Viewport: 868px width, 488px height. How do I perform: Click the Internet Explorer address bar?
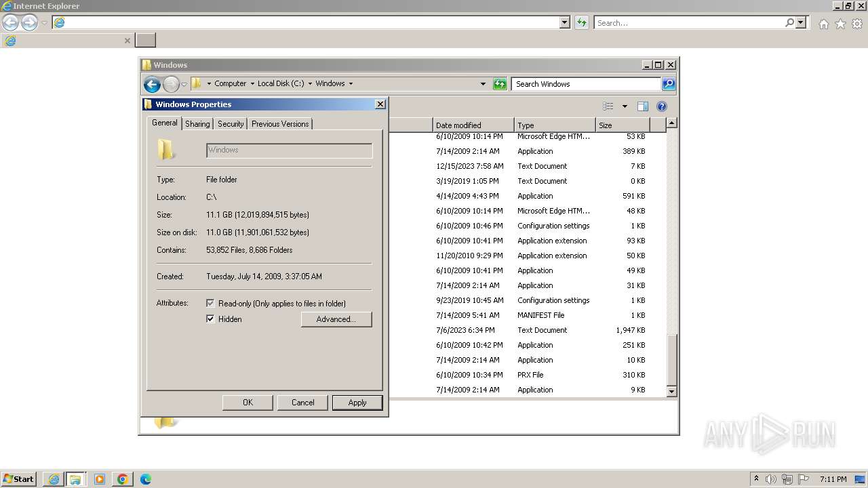[305, 22]
